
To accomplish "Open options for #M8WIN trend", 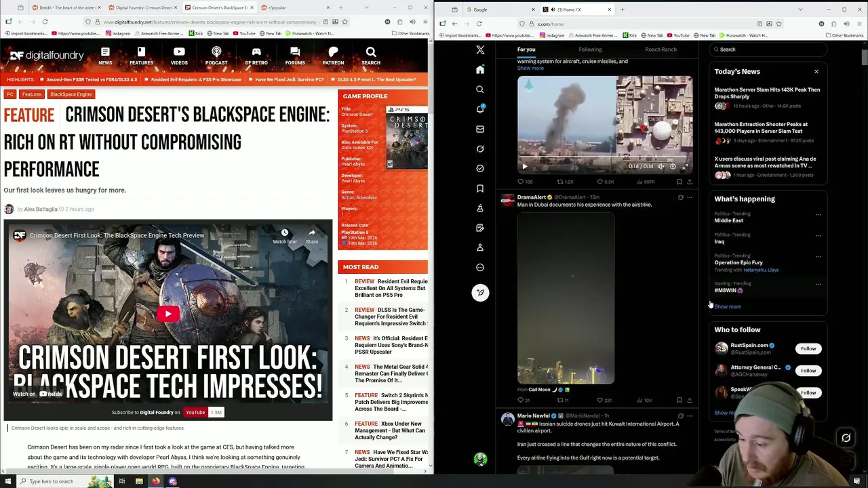I will (818, 285).
